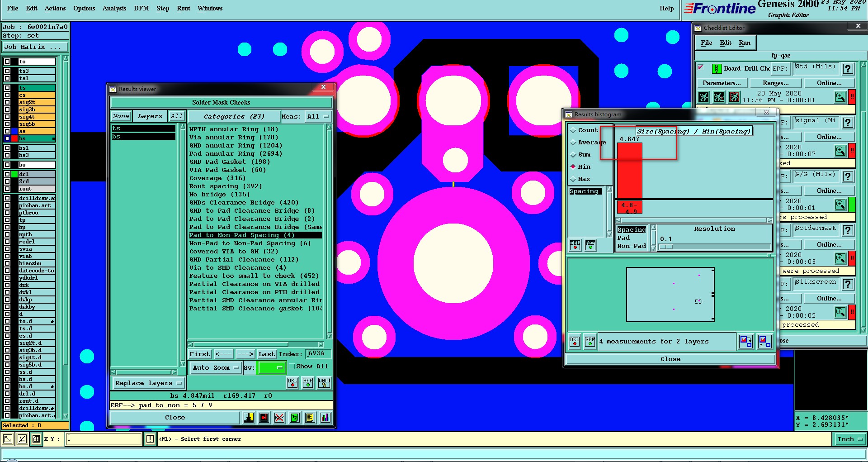Click DEL icon under Spacing list in histogram
Image resolution: width=868 pixels, height=462 pixels.
(x=575, y=245)
